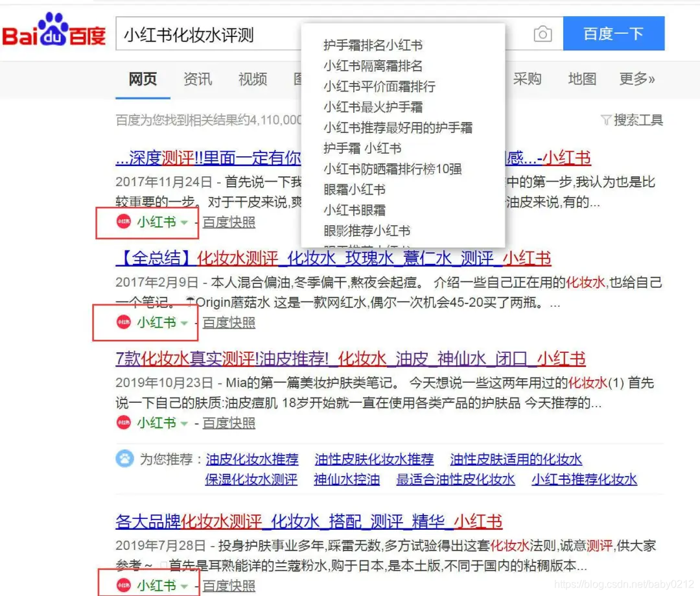Open the recommended link 油皮化妆水推荐
The image size is (700, 596).
[253, 459]
